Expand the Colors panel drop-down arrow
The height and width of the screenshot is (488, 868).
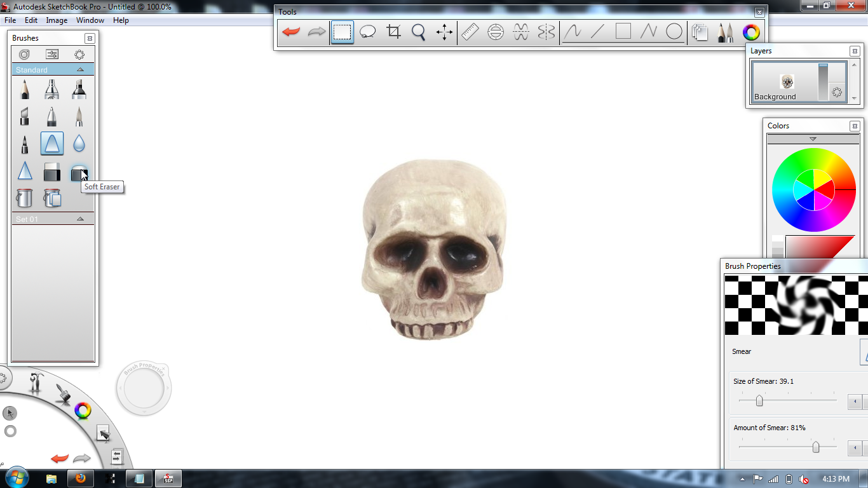tap(813, 139)
